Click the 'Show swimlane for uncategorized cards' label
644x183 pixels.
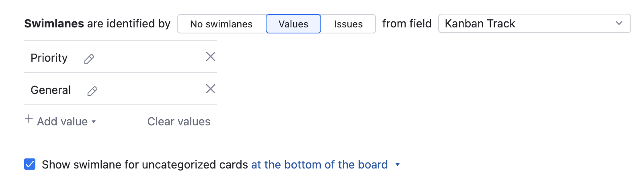tap(145, 164)
